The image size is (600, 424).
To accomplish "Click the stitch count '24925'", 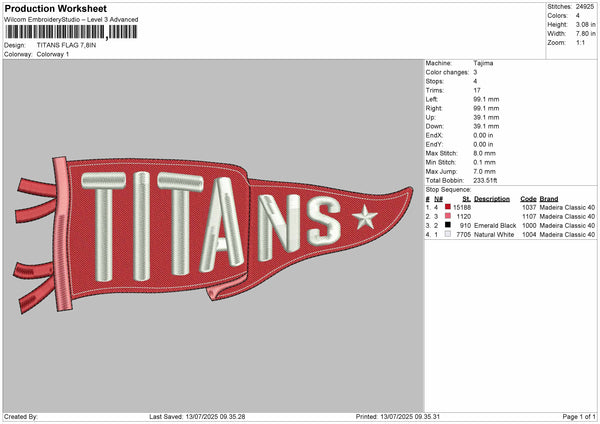I will pos(585,7).
